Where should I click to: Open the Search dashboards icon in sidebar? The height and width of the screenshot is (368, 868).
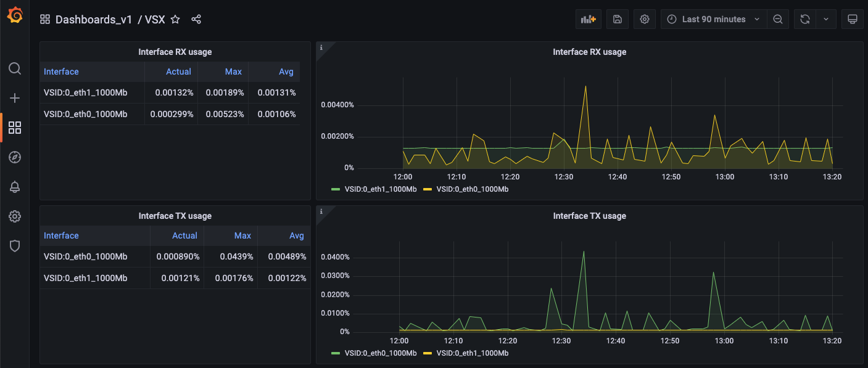[x=15, y=68]
